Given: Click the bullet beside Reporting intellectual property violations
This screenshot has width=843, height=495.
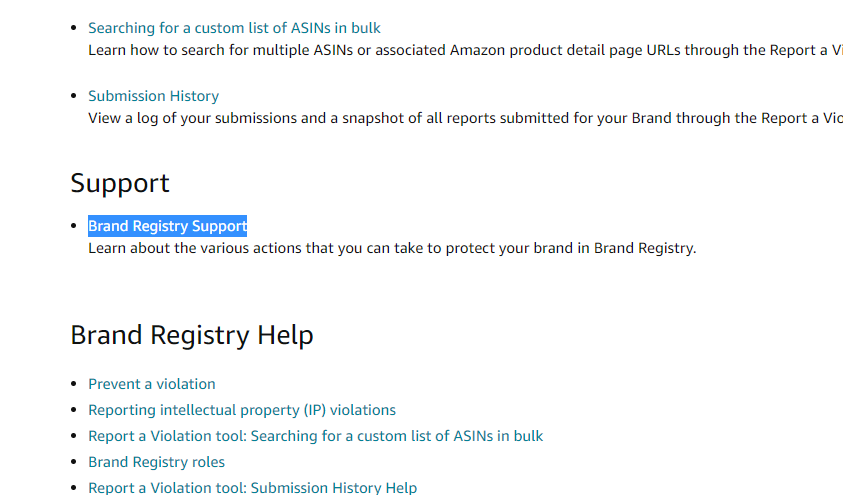Looking at the screenshot, I should point(74,410).
